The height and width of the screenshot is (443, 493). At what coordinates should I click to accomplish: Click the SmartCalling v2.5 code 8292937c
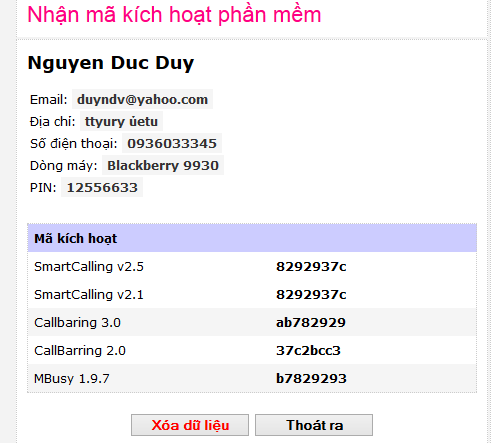(311, 266)
